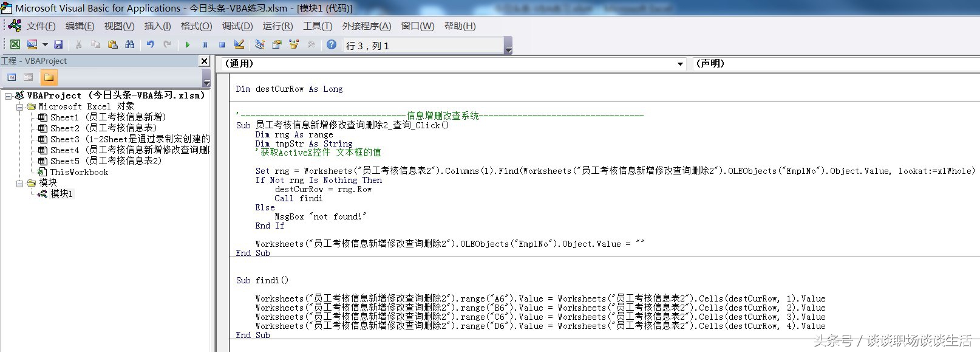Viewport: 980px width, 352px height.
Task: Open Find with the binoculars icon
Action: click(129, 44)
